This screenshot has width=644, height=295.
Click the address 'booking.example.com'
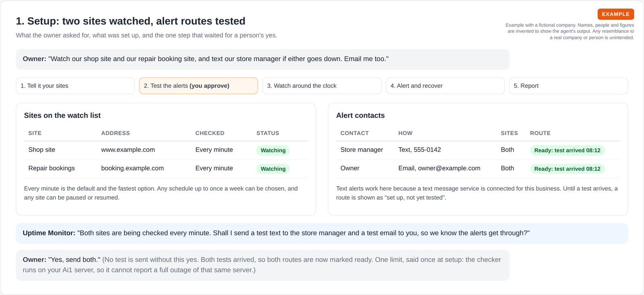click(132, 168)
